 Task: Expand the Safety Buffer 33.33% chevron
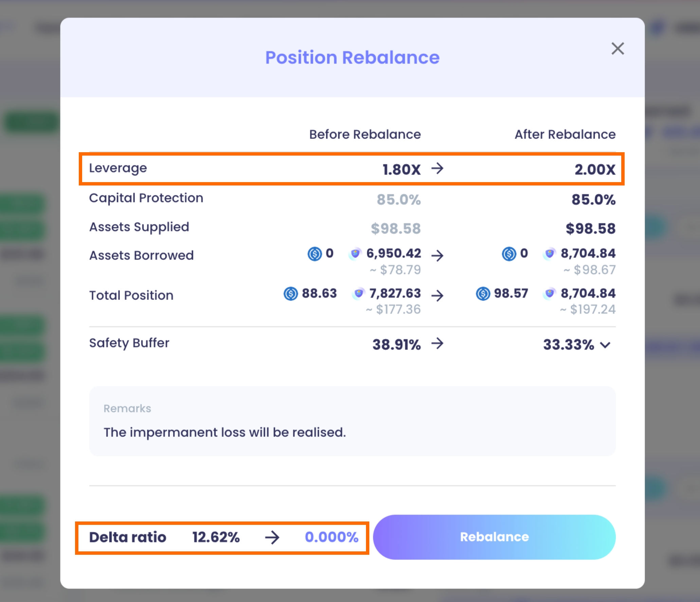605,345
